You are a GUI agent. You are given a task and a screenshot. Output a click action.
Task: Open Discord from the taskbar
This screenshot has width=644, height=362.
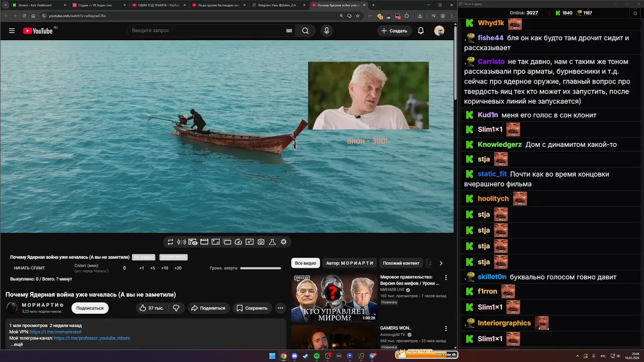pyautogui.click(x=294, y=356)
